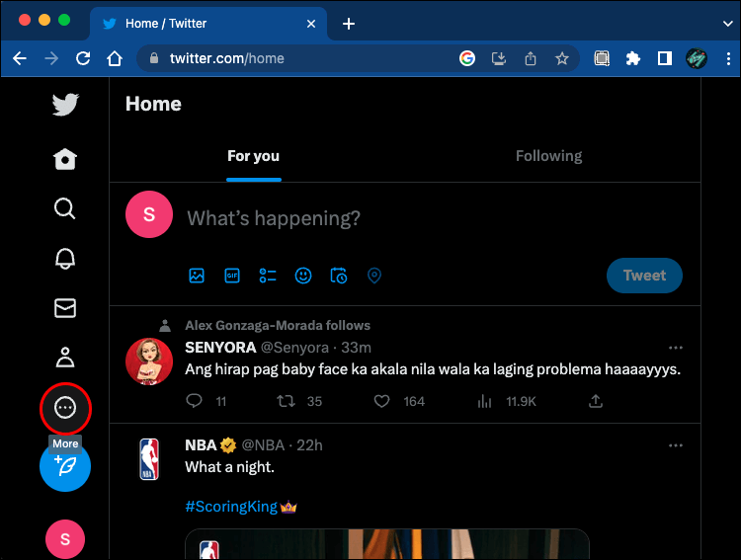741x560 pixels.
Task: Click the 22h timestamp on NBA tweet
Action: (x=309, y=445)
